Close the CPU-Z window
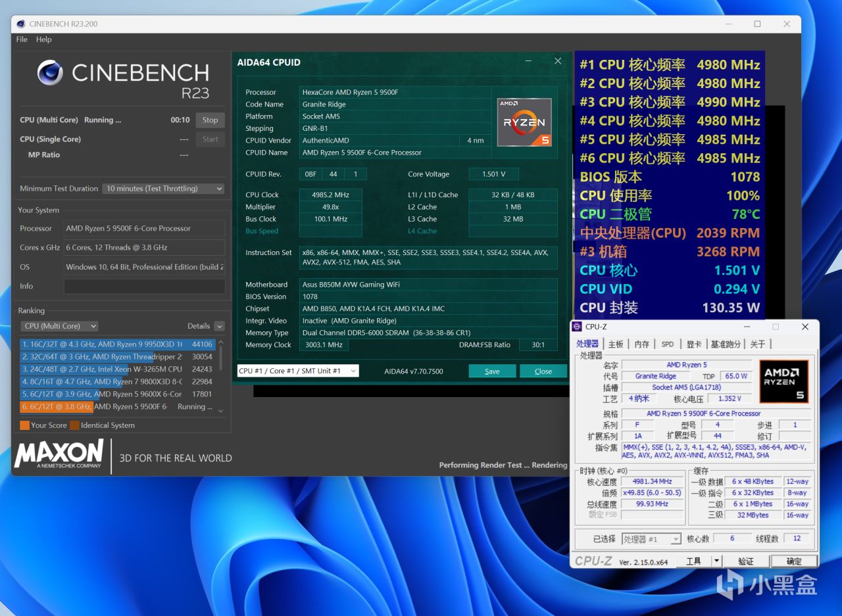 coord(805,327)
